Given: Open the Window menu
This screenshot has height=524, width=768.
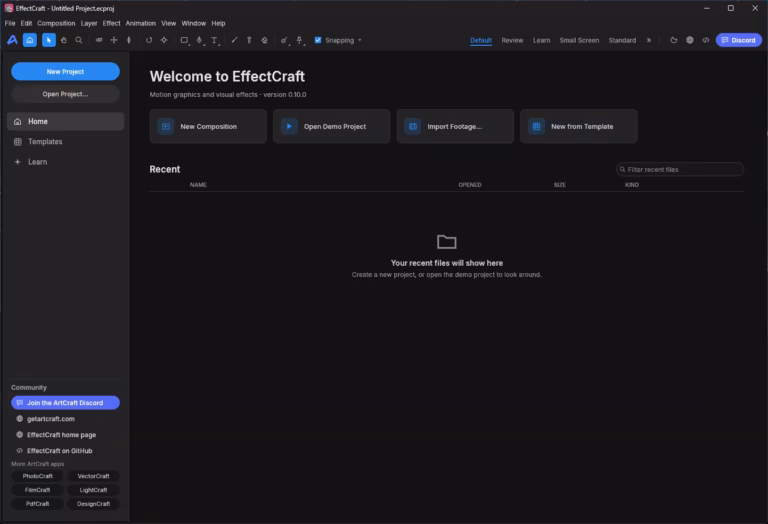Looking at the screenshot, I should coord(193,23).
